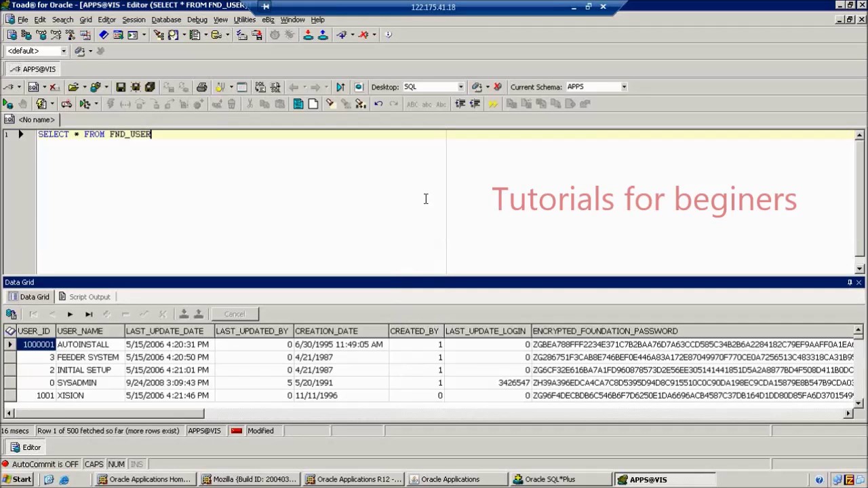868x488 pixels.
Task: Jump to last record in data grid
Action: (89, 314)
